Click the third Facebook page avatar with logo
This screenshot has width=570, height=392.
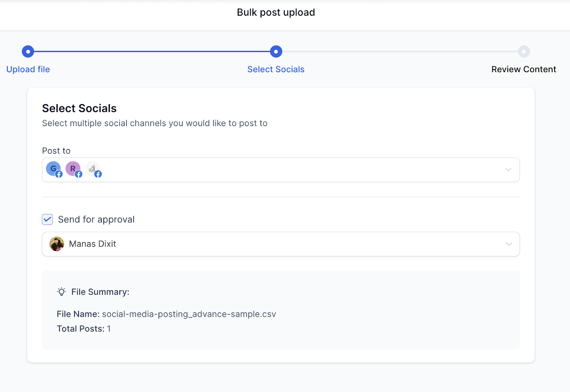(x=93, y=169)
